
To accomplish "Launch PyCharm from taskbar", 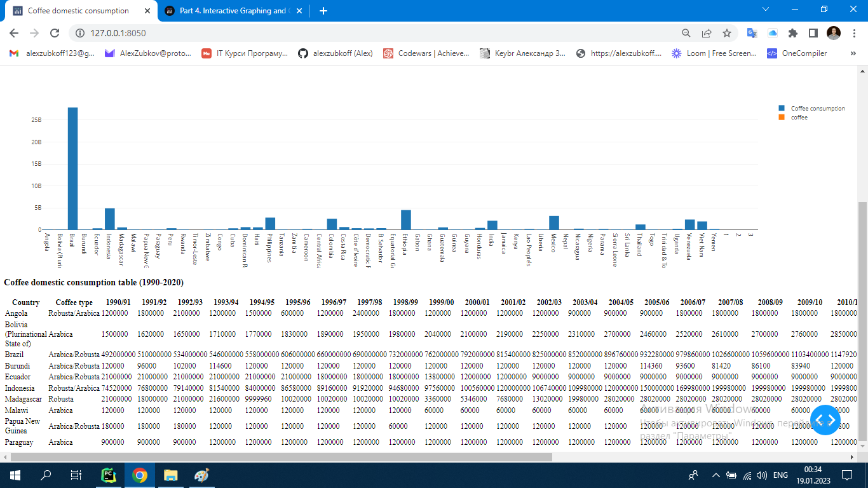I will (109, 475).
